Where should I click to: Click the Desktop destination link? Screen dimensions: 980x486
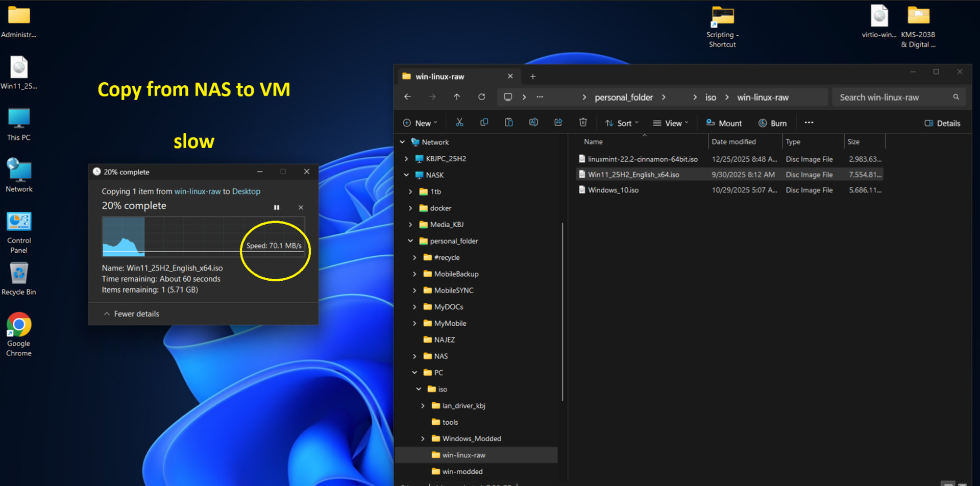tap(246, 191)
